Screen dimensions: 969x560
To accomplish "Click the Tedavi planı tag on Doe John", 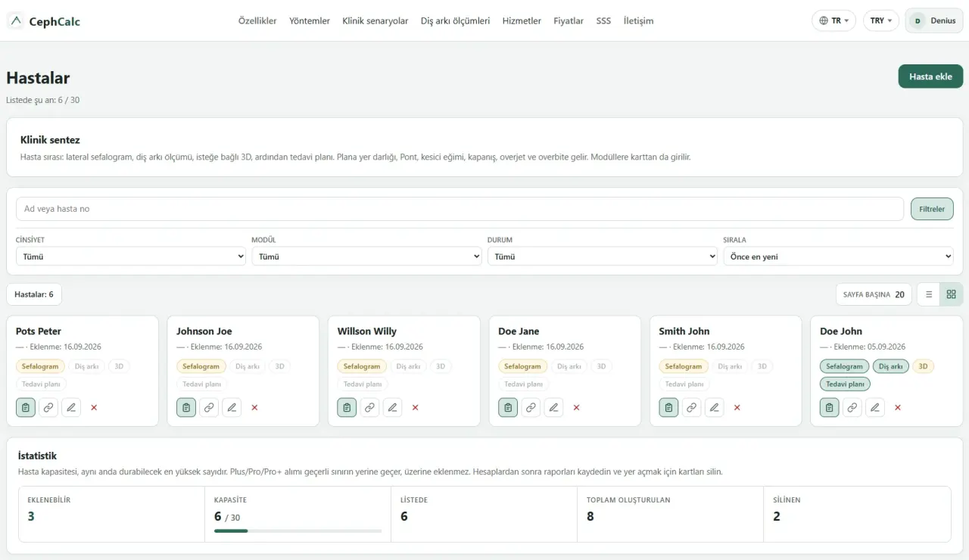I will tap(845, 384).
